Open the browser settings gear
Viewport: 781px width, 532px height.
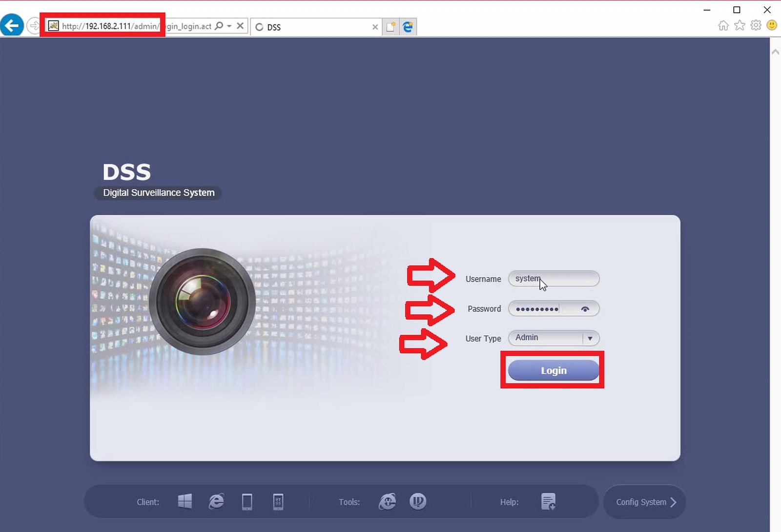pyautogui.click(x=756, y=25)
